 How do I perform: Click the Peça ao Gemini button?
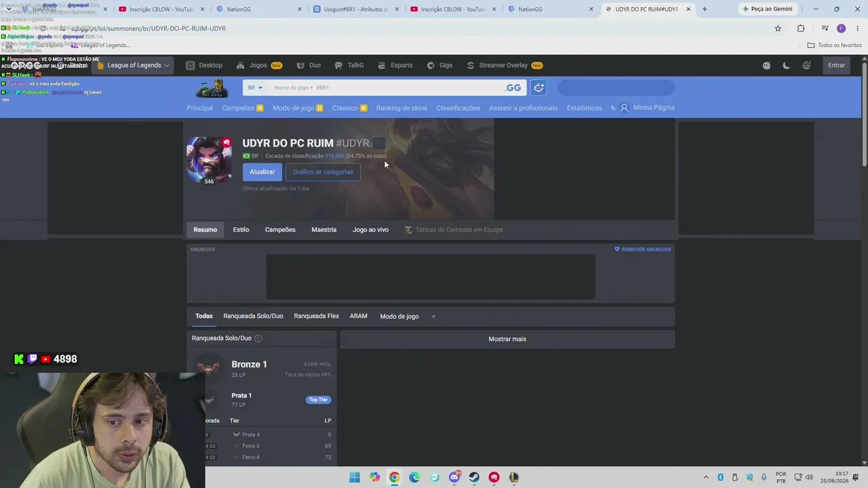click(x=767, y=9)
